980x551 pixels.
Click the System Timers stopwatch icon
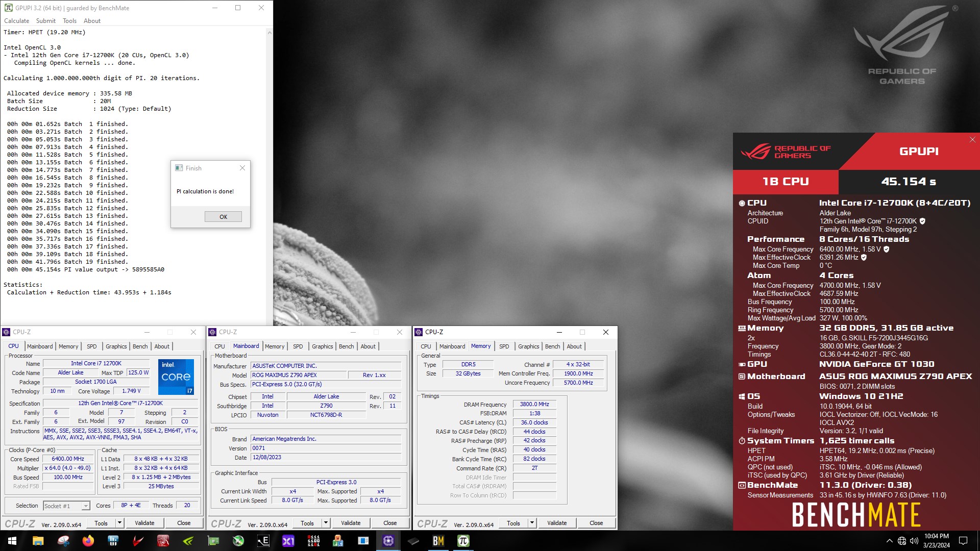742,441
